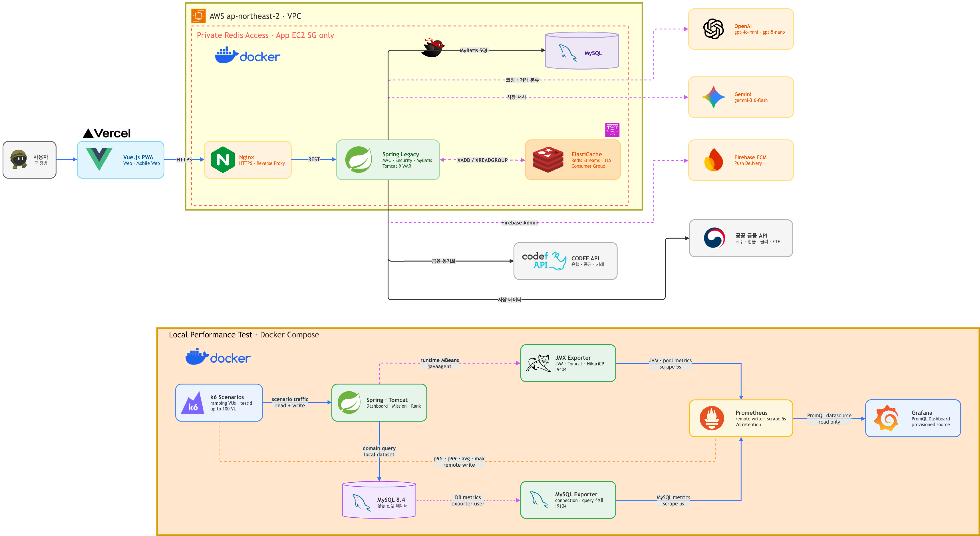980x536 pixels.
Task: Click the red Redis ElastiCache icon
Action: (548, 160)
